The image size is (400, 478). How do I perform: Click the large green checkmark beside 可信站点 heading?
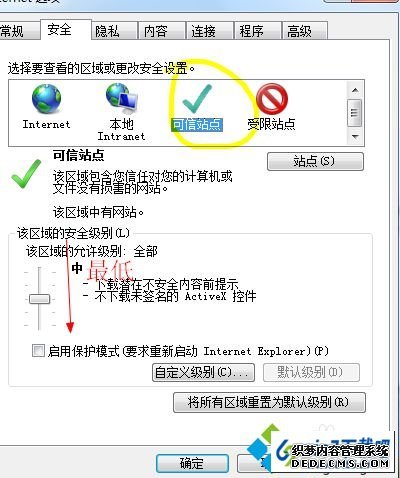[x=26, y=174]
